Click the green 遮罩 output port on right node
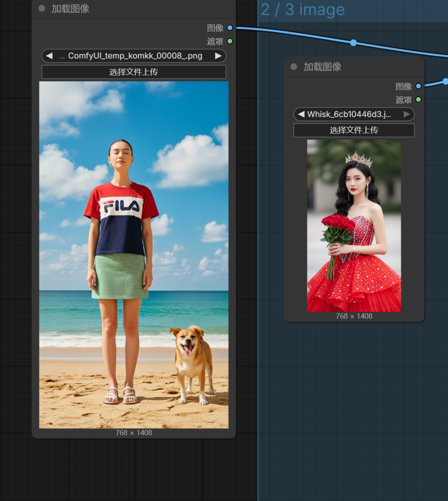Image resolution: width=448 pixels, height=501 pixels. point(418,100)
